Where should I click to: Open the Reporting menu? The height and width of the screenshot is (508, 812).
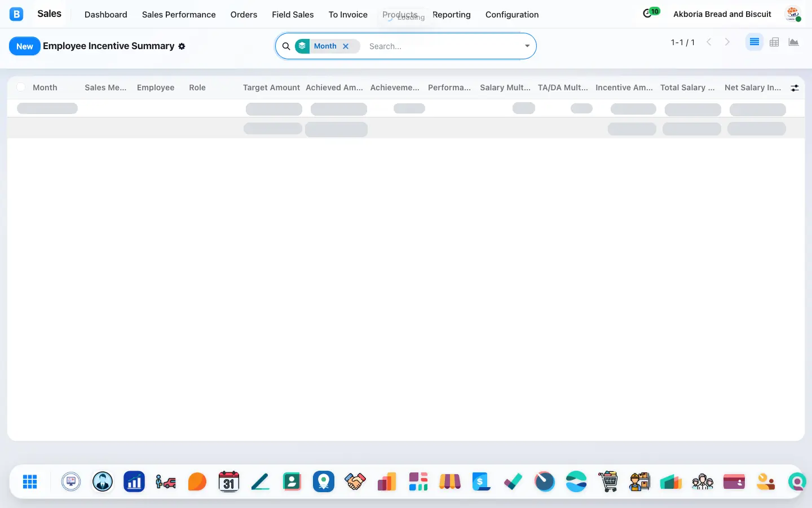(x=452, y=15)
